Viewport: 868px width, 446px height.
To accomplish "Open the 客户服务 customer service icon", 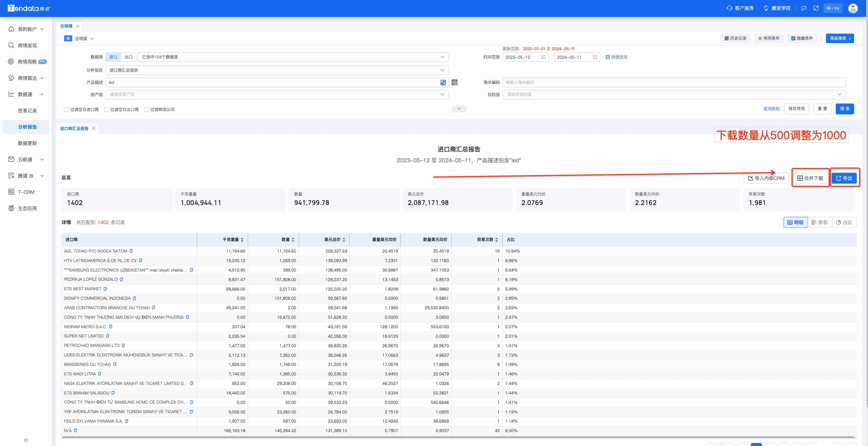I will pyautogui.click(x=740, y=8).
